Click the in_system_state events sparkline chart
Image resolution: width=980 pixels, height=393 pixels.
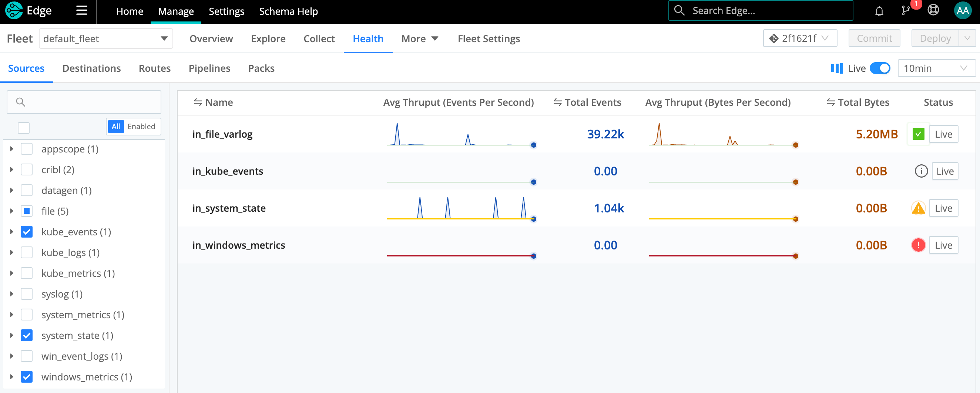[x=460, y=208]
